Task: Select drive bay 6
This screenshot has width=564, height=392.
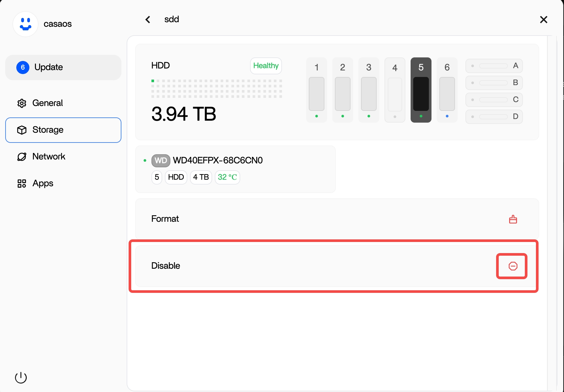Action: (x=447, y=90)
